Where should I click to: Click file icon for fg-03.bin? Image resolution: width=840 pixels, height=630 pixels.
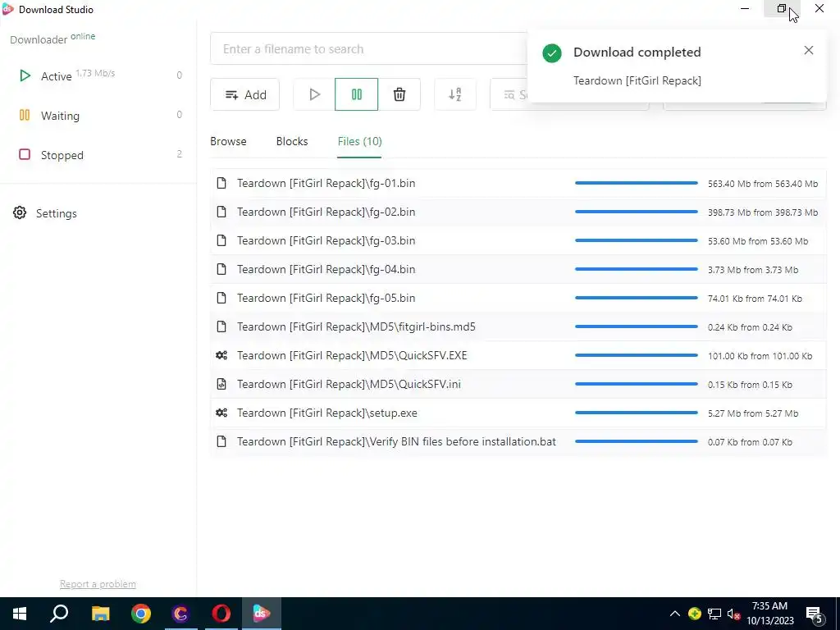pos(221,240)
